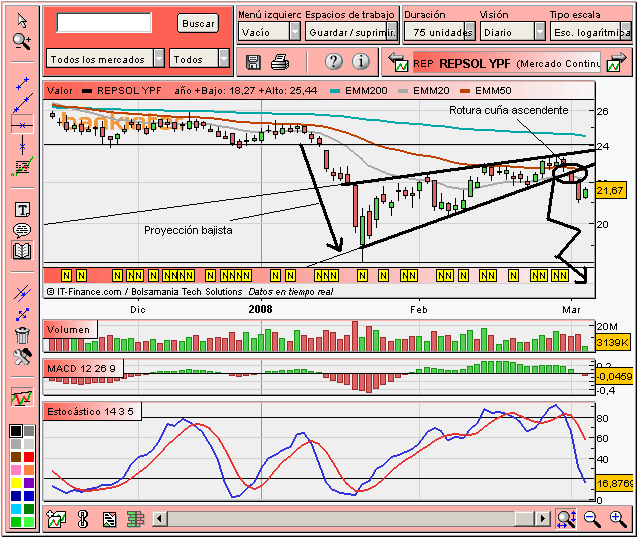The height and width of the screenshot is (539, 639).
Task: Pick the orange color swatch
Action: coord(29,470)
